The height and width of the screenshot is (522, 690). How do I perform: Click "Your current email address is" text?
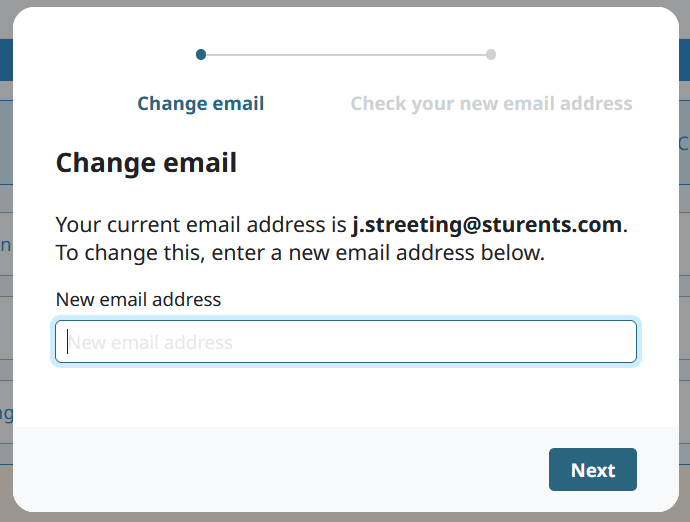point(200,225)
